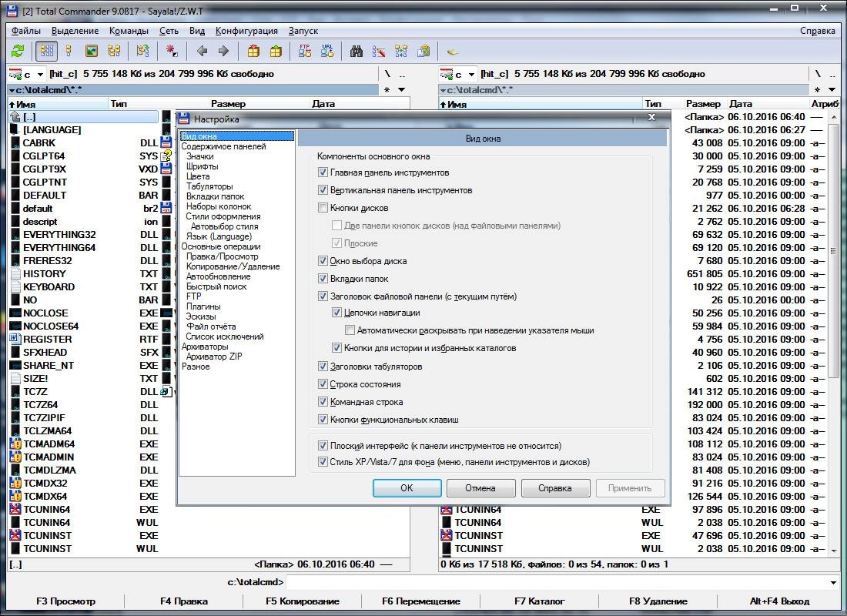Viewport: 847px width, 616px height.
Task: Click the command line input field
Action: coord(557,582)
